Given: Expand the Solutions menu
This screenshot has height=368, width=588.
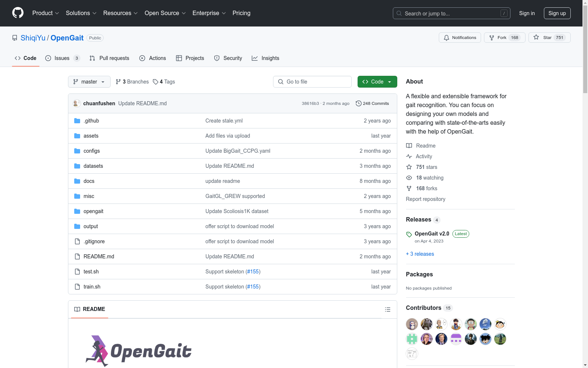Looking at the screenshot, I should [x=81, y=13].
